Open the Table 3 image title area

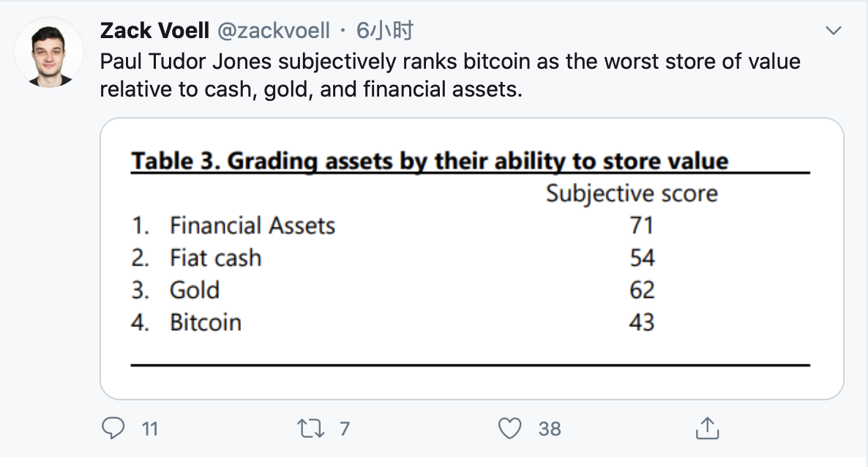(x=430, y=161)
